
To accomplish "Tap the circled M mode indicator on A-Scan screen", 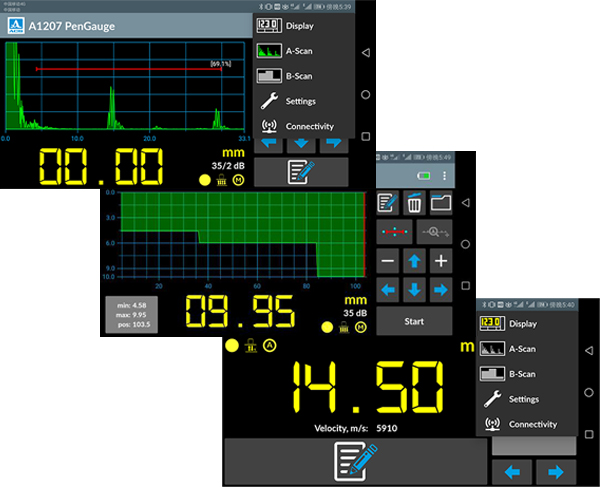I will [x=239, y=180].
